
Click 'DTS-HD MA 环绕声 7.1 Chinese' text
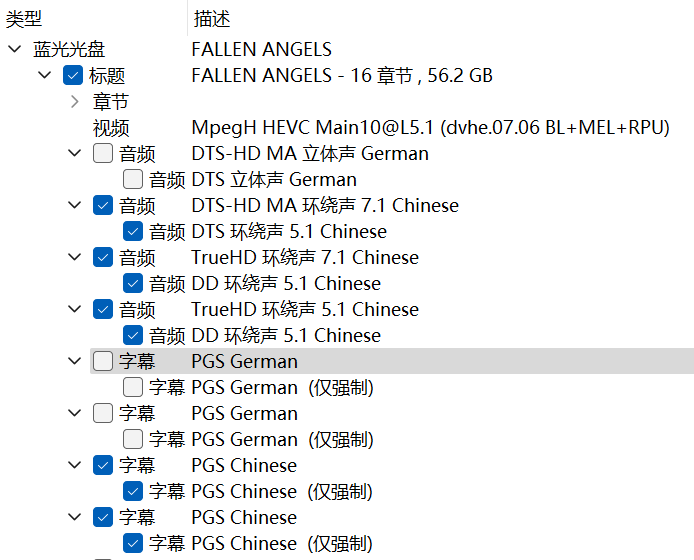[x=325, y=205]
